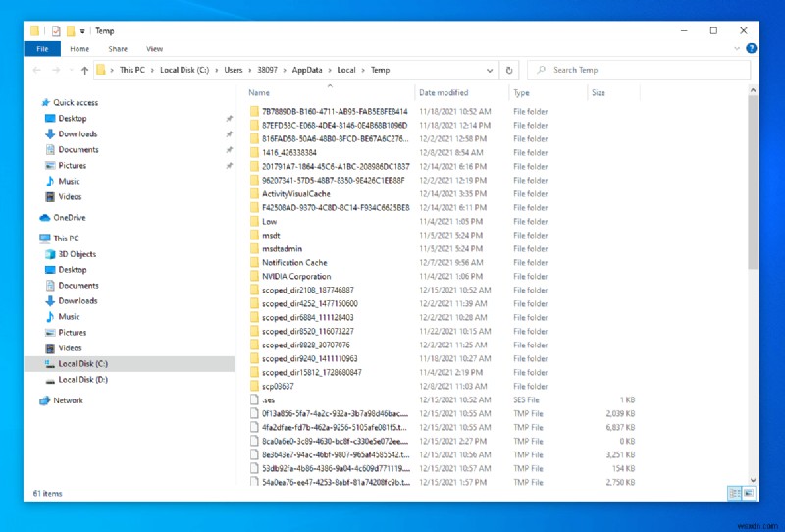
Task: Select the scoped_dir15812_1728680847 folder
Action: tap(311, 372)
